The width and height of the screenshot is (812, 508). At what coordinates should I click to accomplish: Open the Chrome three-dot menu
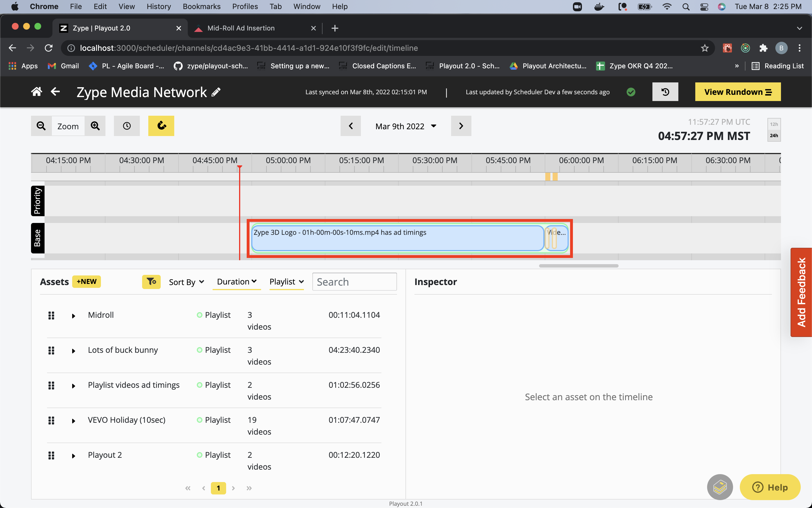pos(800,48)
